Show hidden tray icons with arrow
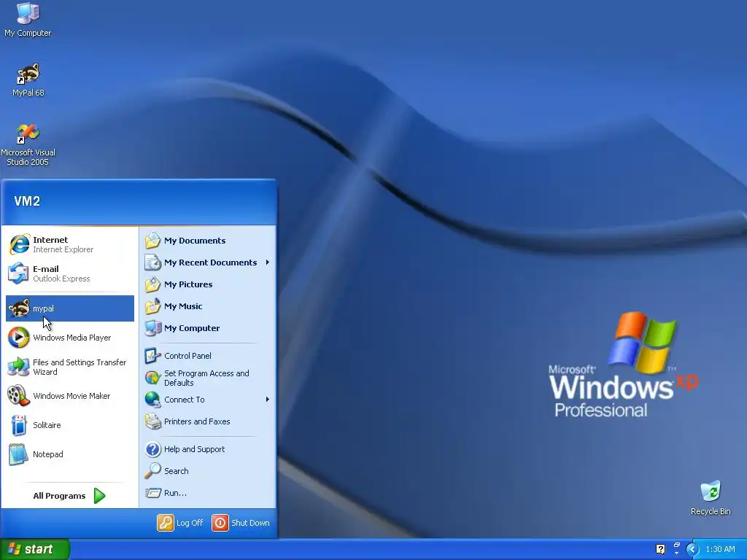747x560 pixels. tap(692, 550)
